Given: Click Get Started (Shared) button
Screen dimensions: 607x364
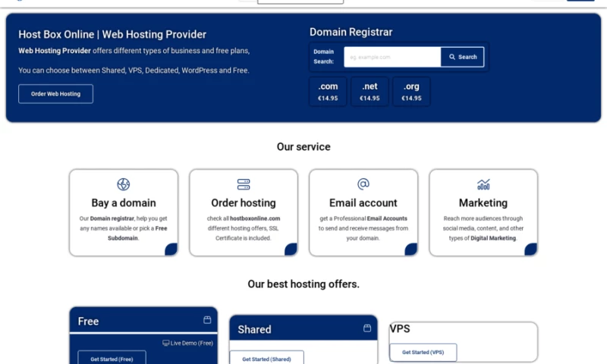Looking at the screenshot, I should coord(266,359).
